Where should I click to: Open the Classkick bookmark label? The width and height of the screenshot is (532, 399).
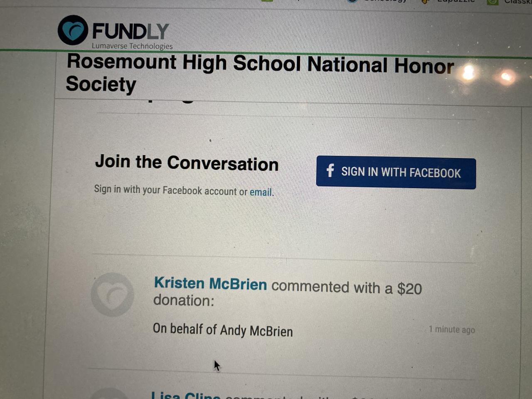point(517,2)
